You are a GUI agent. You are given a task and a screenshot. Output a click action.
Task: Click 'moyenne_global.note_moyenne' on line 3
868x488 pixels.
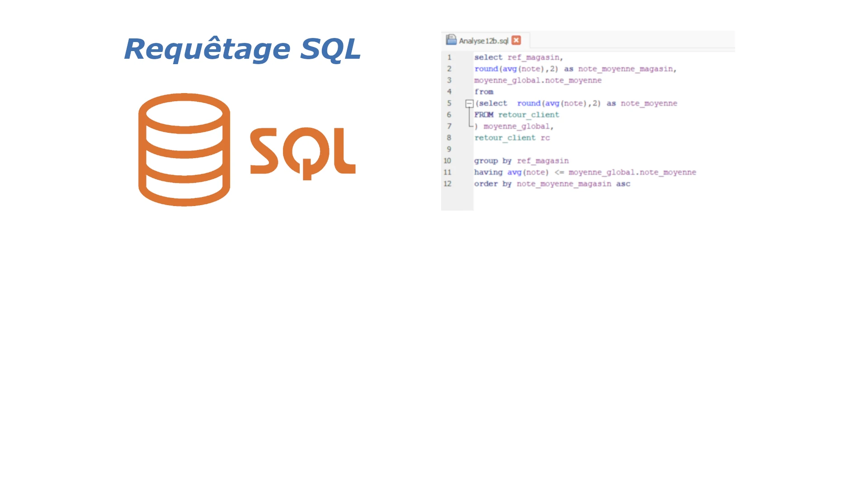click(538, 80)
